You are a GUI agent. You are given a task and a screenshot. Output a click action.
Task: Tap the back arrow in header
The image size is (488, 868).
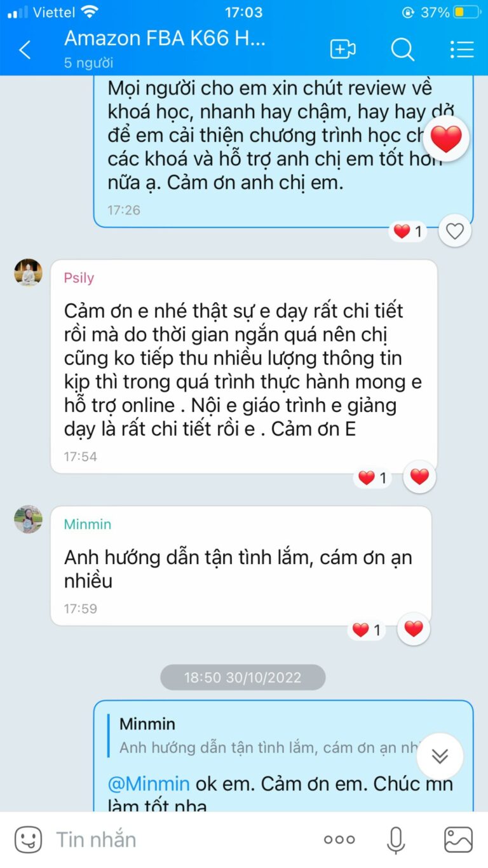(x=25, y=50)
